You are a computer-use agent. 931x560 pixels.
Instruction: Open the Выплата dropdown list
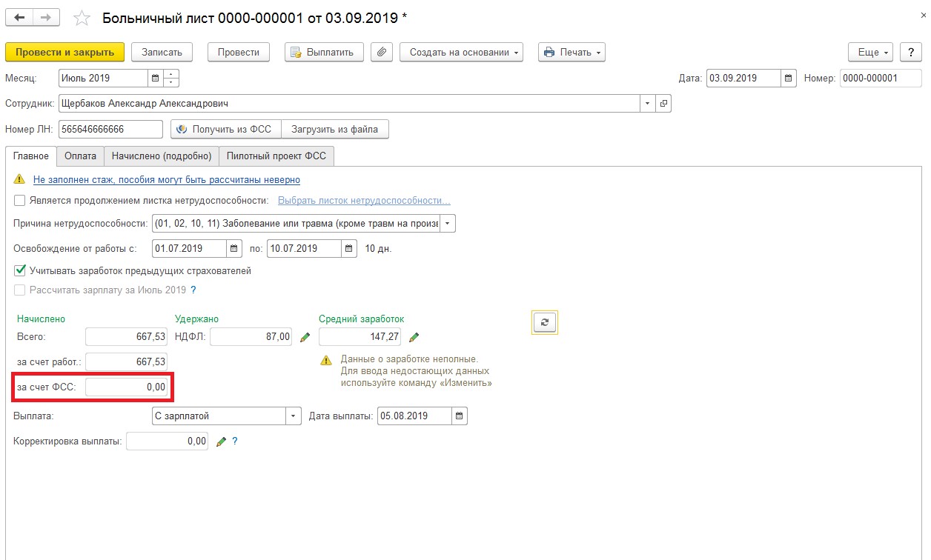(294, 416)
